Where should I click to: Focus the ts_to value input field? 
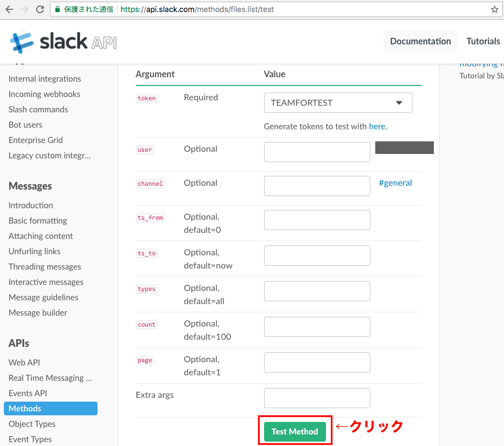[317, 256]
